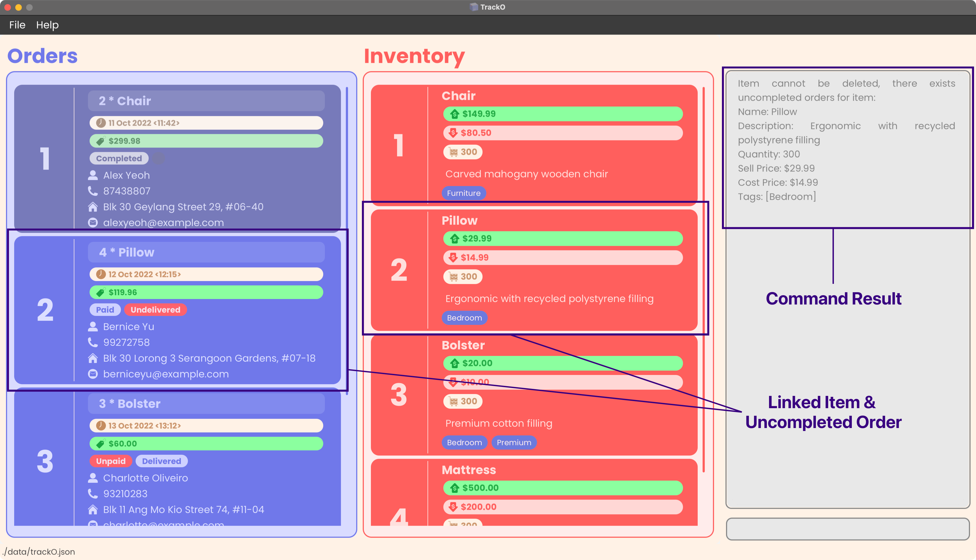Click the phone icon next to 87438807

click(x=93, y=191)
